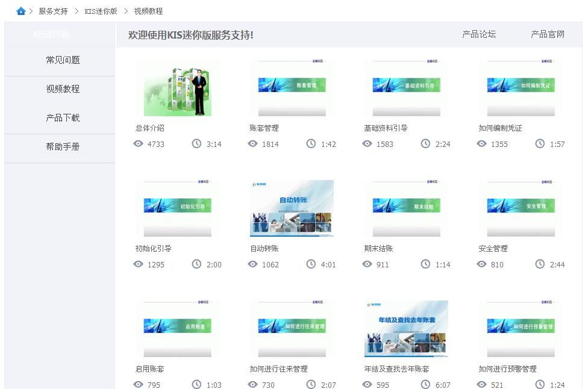Click the 年结及查找去年账套 title text
The width and height of the screenshot is (588, 389).
tap(397, 369)
